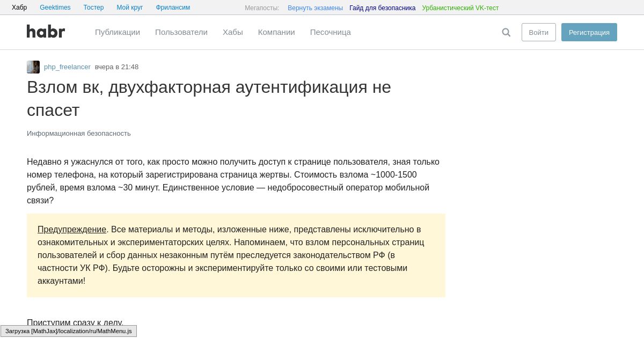Image resolution: width=644 pixels, height=338 pixels.
Task: Open the search magnifier icon
Action: tap(506, 32)
